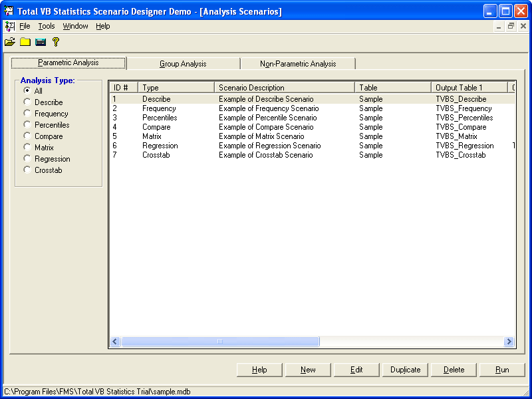Create a new scenario with the New button
This screenshot has width=532, height=399.
[x=307, y=370]
